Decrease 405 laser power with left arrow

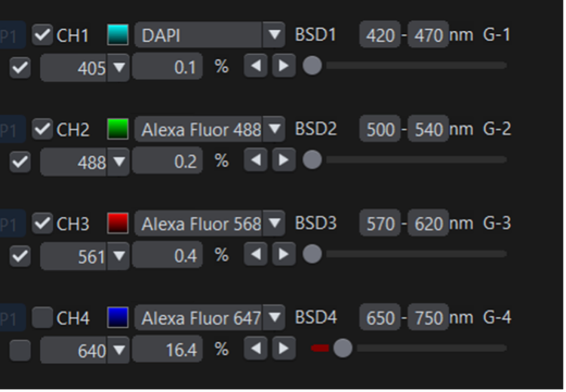(x=257, y=66)
